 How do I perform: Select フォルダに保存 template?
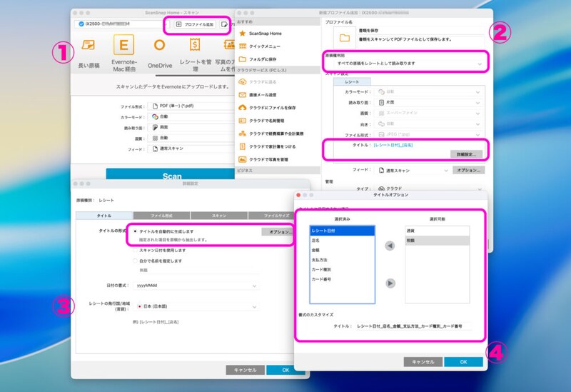[272, 59]
